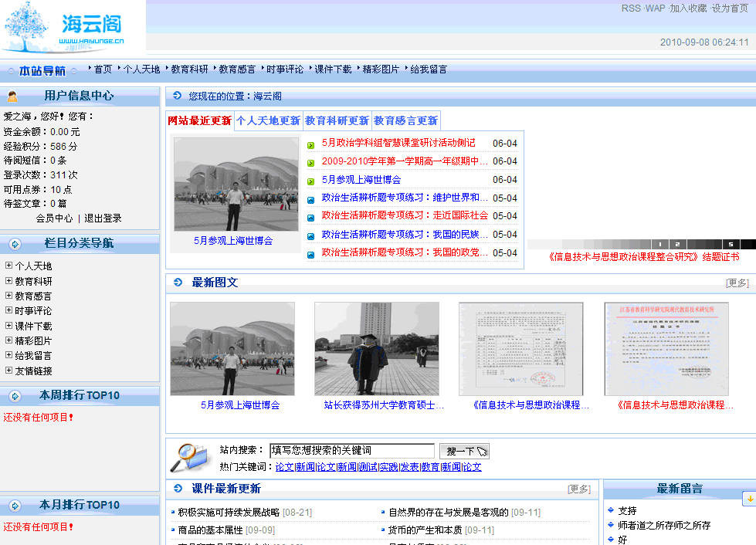
Task: Switch to the 个人天地更新 tab
Action: pyautogui.click(x=269, y=121)
